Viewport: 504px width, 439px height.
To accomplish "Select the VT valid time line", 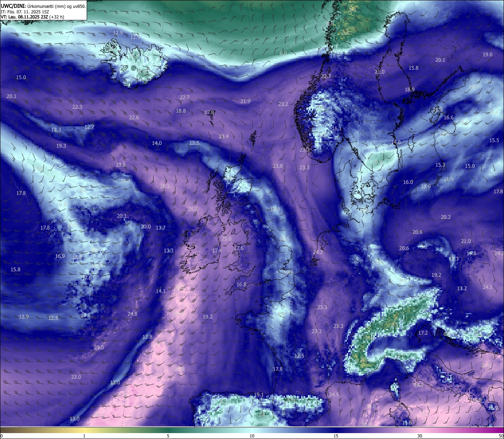I will (33, 17).
